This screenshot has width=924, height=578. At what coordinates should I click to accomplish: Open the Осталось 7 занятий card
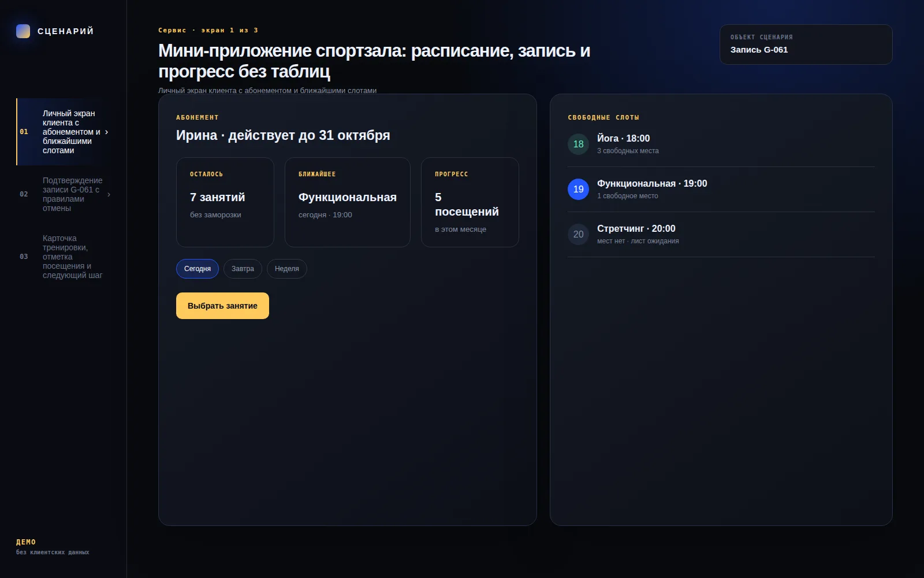click(225, 202)
